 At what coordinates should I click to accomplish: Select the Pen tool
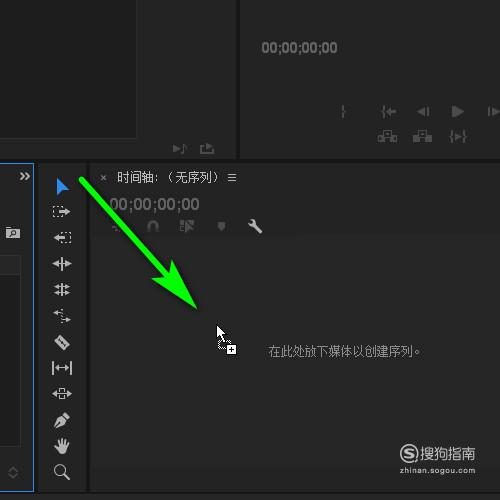pyautogui.click(x=62, y=420)
